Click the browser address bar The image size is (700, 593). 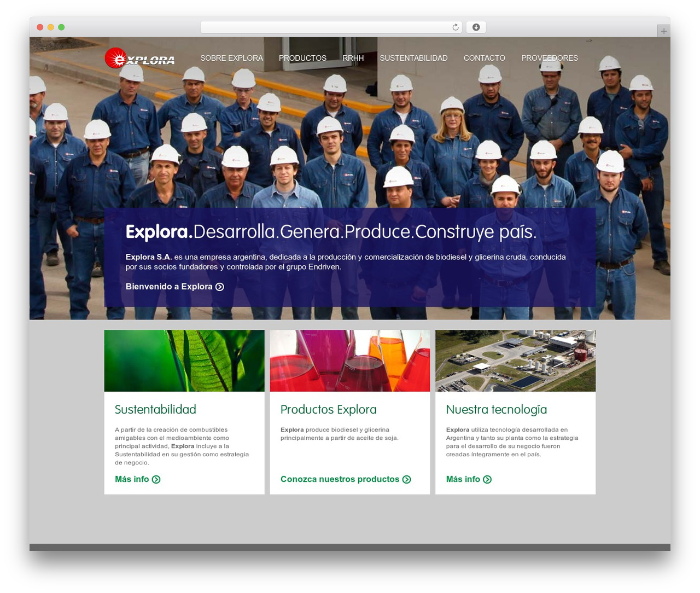[x=331, y=27]
